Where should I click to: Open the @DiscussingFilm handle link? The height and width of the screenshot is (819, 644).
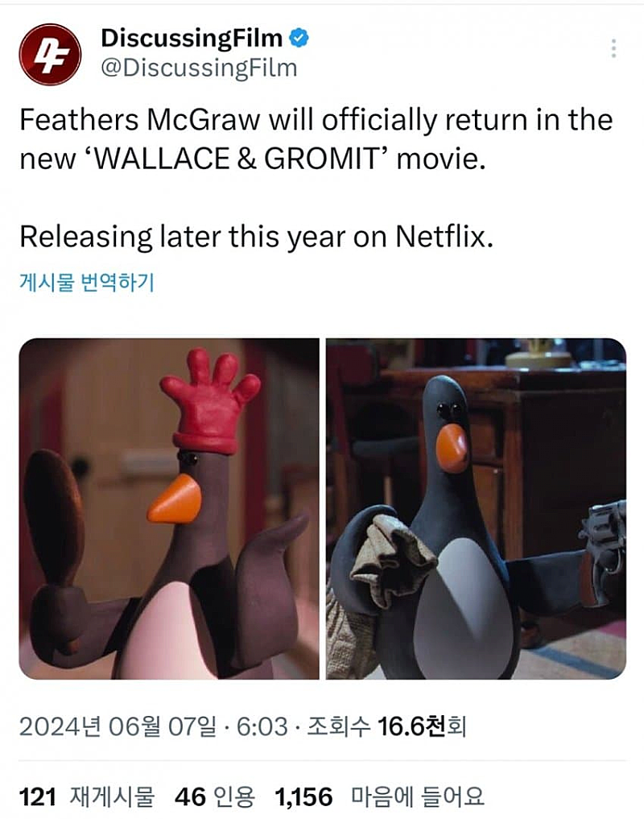point(199,68)
